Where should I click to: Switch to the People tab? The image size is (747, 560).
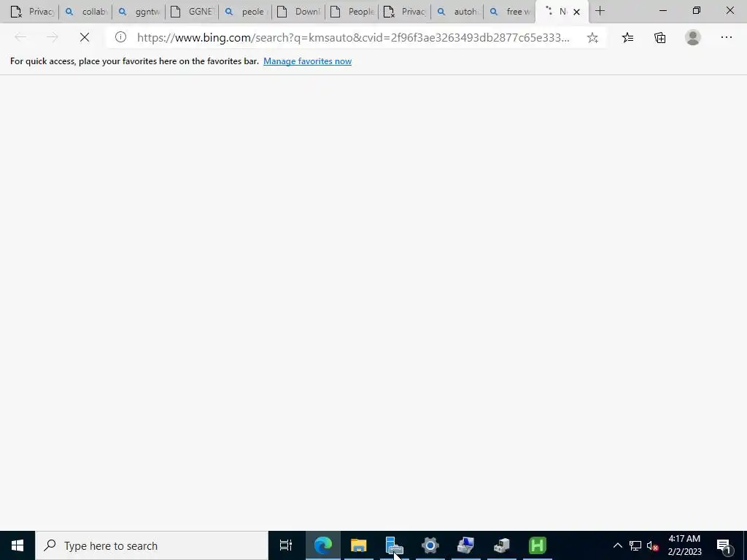tap(352, 12)
